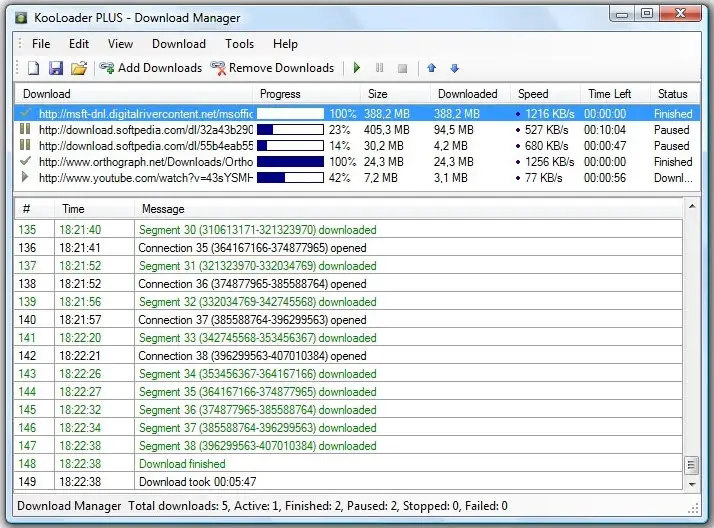Screen dimensions: 714x528
Task: Click the paused icon of 55b4eab55 download
Action: pos(26,145)
